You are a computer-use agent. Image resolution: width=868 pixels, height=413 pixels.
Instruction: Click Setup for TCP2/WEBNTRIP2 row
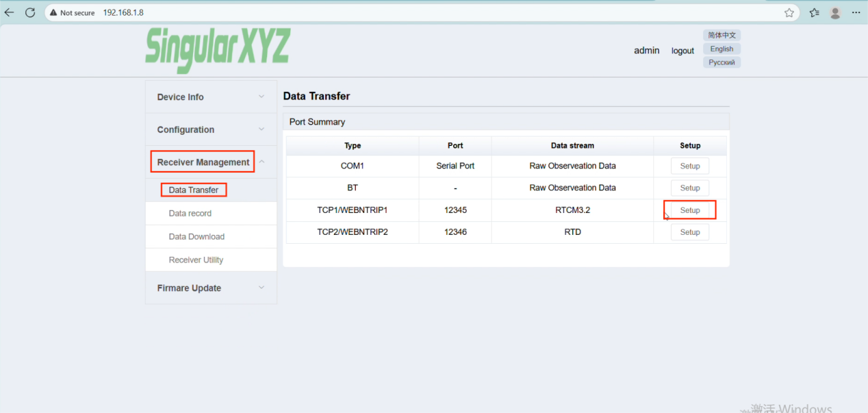pos(690,233)
